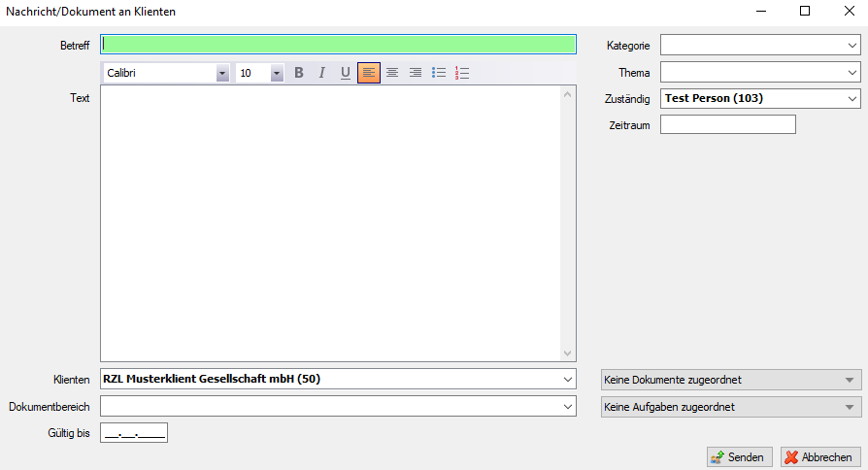
Task: Click the Abbrechen button
Action: pyautogui.click(x=819, y=457)
